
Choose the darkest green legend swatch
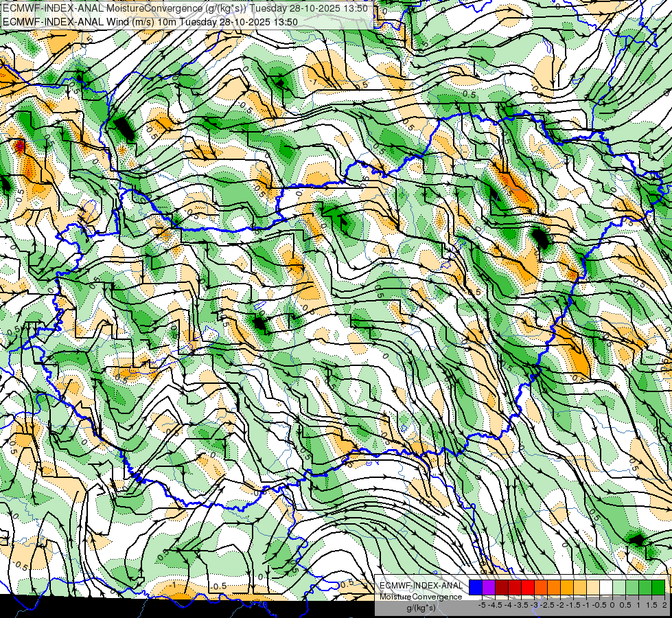point(658,587)
